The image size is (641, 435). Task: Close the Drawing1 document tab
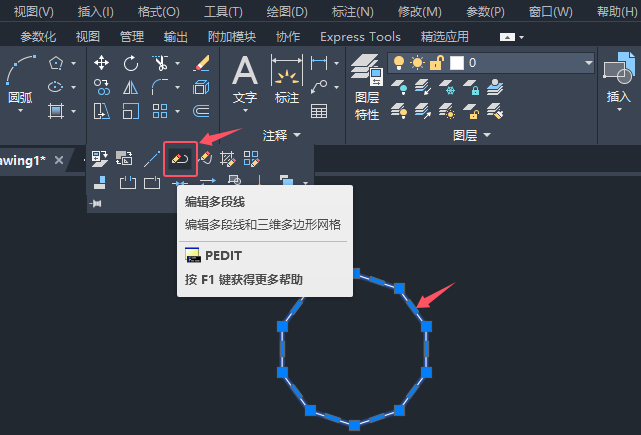pos(59,160)
